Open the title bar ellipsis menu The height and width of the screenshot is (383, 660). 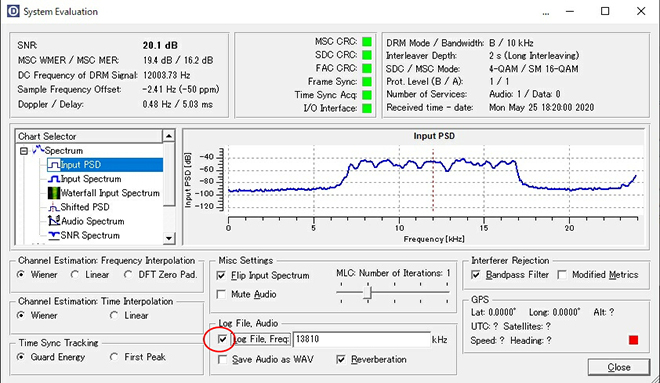tap(546, 13)
